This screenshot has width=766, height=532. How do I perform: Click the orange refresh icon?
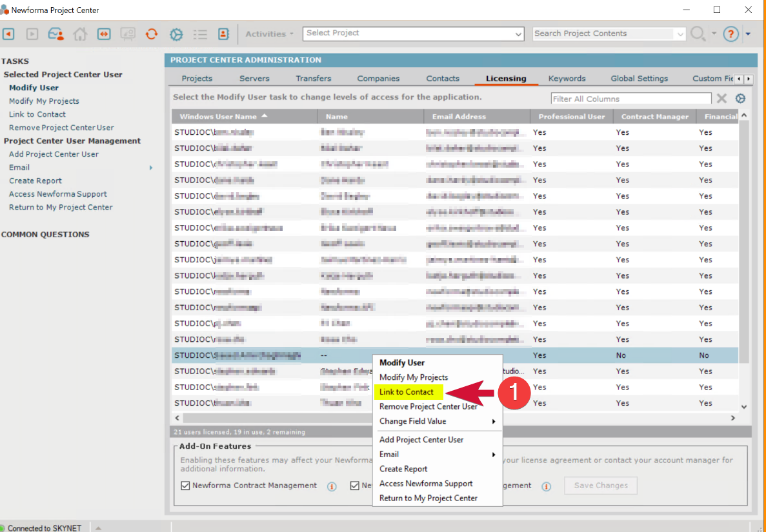151,34
